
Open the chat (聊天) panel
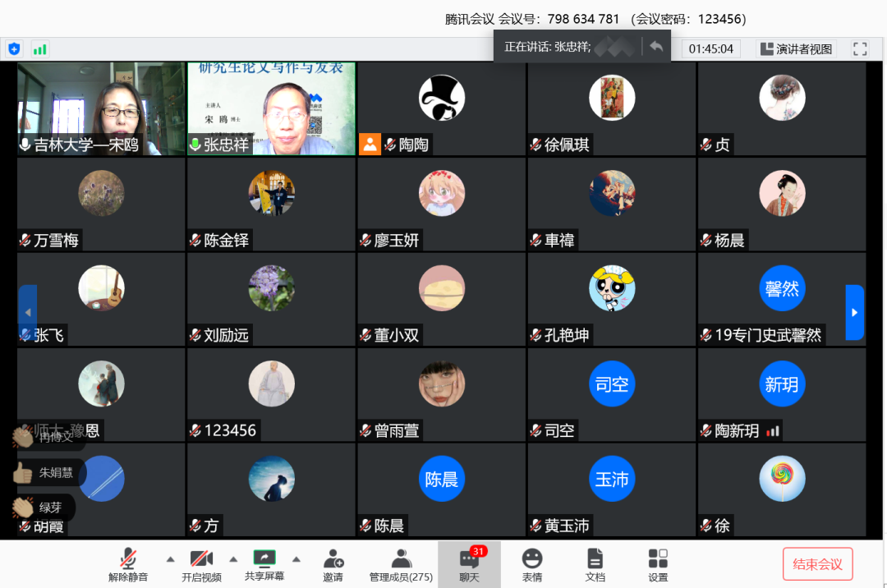pyautogui.click(x=469, y=565)
